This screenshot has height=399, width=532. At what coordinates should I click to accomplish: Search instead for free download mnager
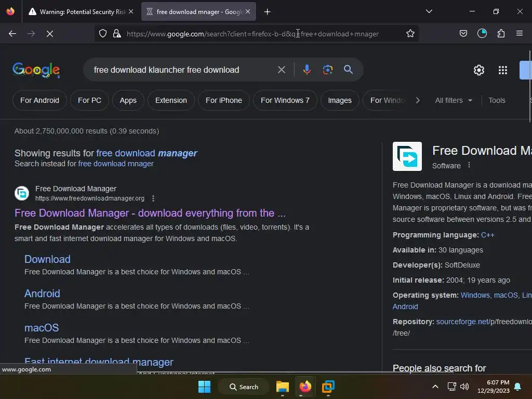tap(116, 164)
